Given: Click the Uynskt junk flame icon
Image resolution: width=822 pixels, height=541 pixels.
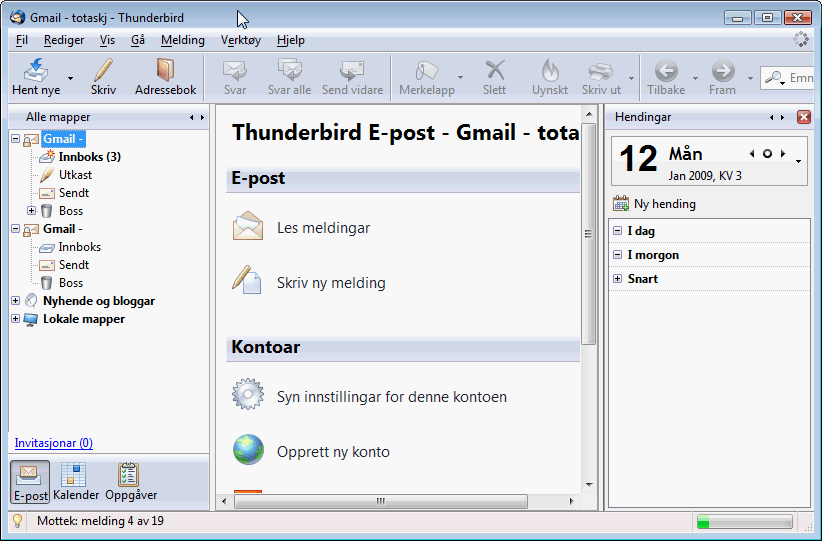Looking at the screenshot, I should [550, 70].
